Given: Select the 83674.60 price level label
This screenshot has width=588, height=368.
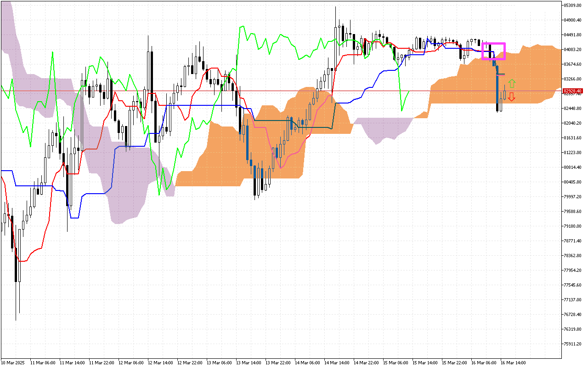Looking at the screenshot, I should coord(572,64).
